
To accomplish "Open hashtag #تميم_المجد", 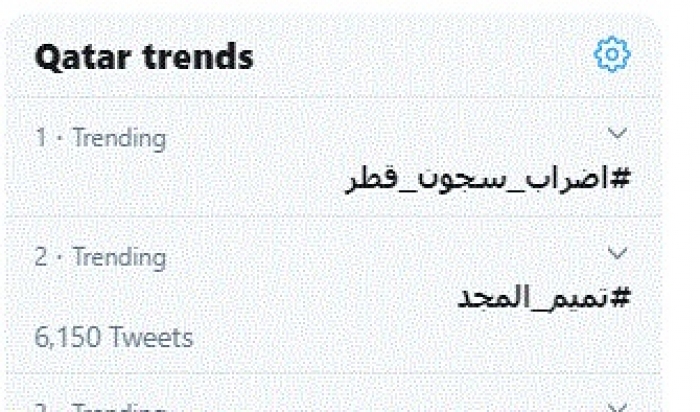I will click(x=546, y=298).
